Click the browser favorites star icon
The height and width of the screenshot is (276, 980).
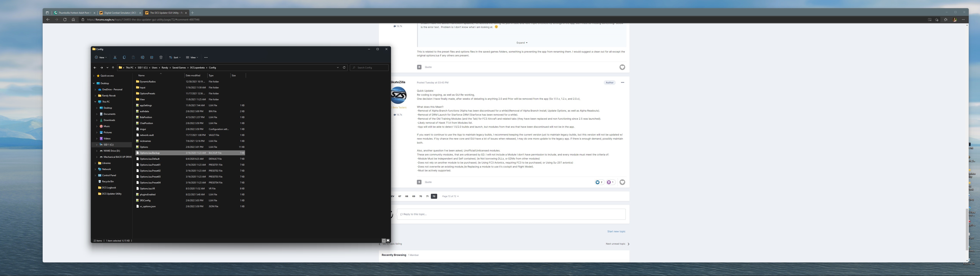click(945, 19)
